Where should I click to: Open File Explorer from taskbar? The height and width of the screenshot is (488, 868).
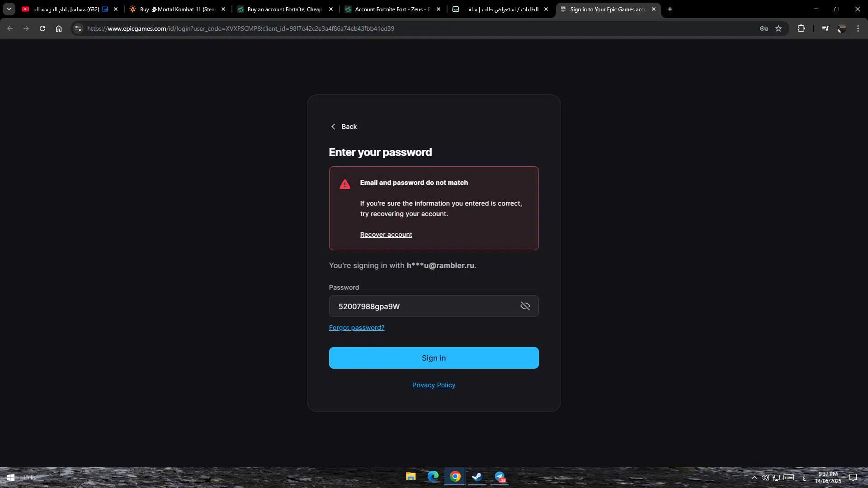410,477
